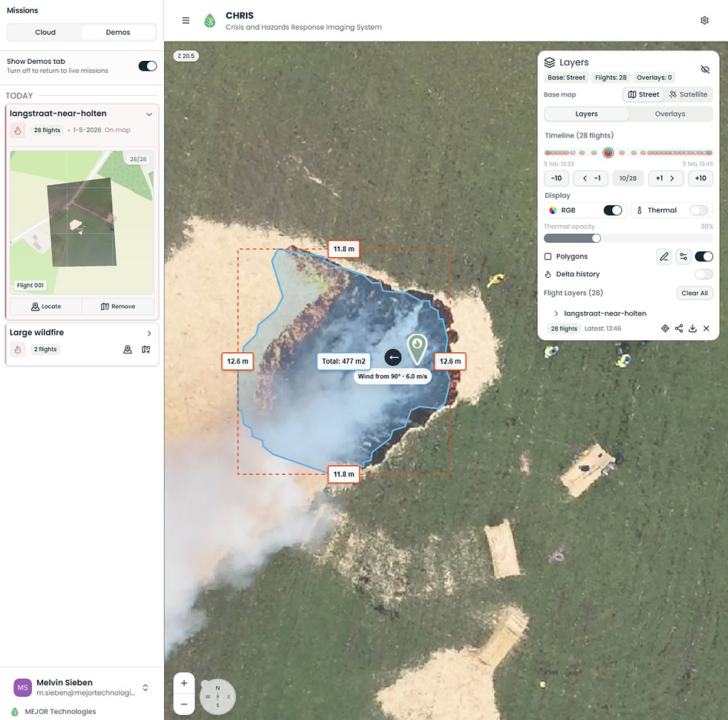Screen dimensions: 728x720
Task: Add Large wildfire to map icon
Action: (x=146, y=349)
